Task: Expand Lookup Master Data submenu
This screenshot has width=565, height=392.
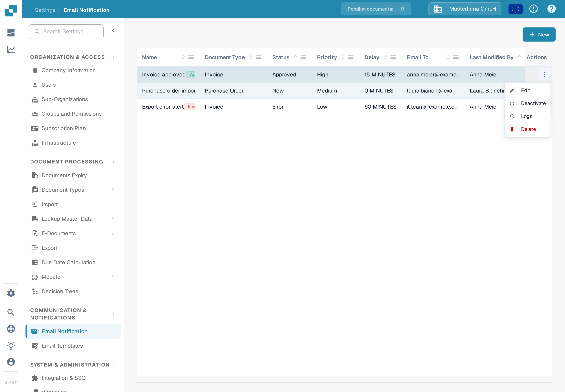Action: point(113,219)
